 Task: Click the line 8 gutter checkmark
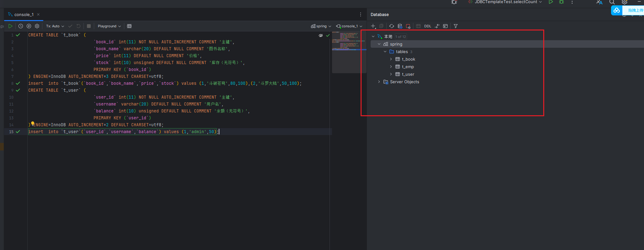tap(18, 83)
